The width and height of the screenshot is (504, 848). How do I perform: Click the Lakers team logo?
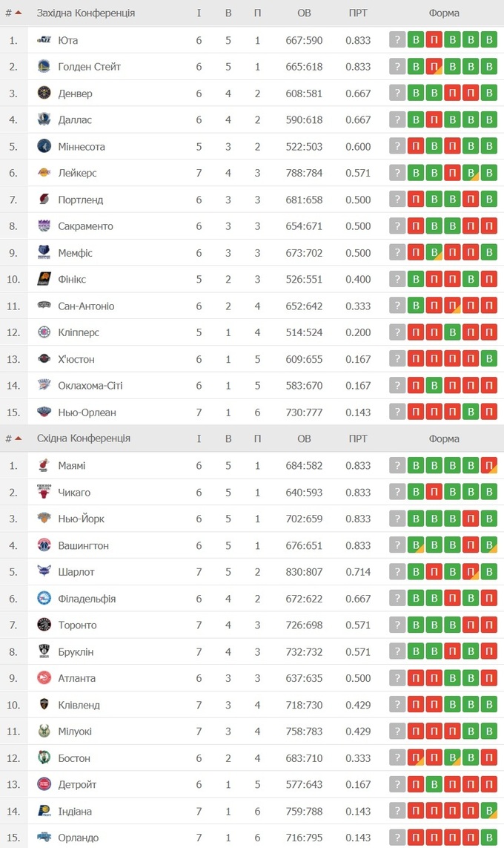44,173
